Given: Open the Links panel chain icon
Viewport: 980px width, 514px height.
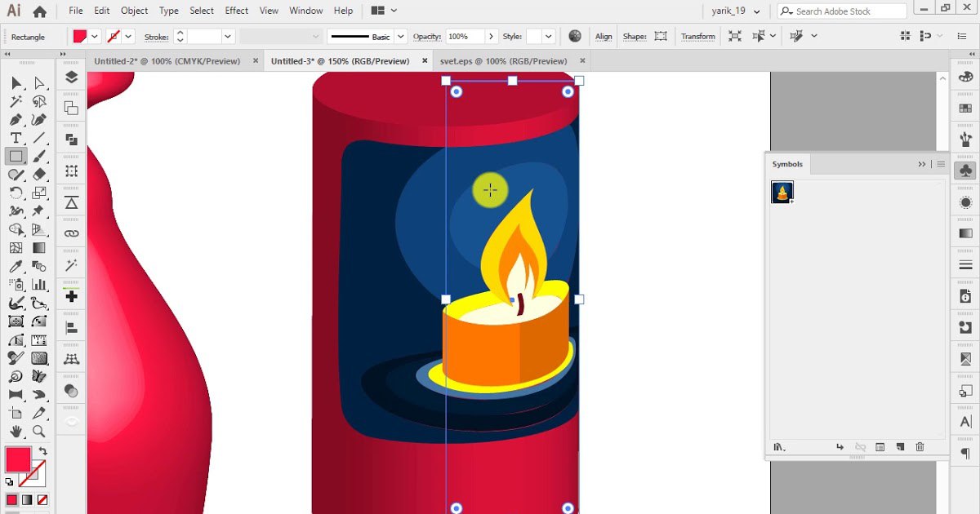Looking at the screenshot, I should tap(72, 233).
